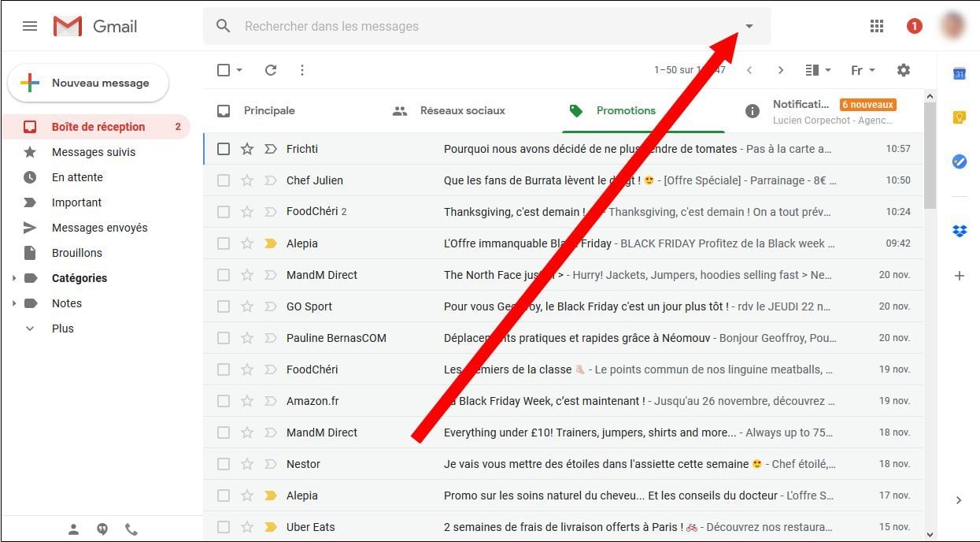
Task: Toggle importance marker on GO Sport email
Action: [x=271, y=306]
